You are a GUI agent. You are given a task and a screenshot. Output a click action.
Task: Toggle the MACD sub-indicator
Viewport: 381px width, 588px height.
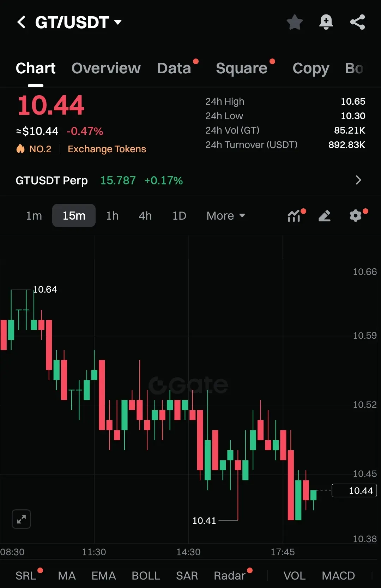[x=338, y=576]
